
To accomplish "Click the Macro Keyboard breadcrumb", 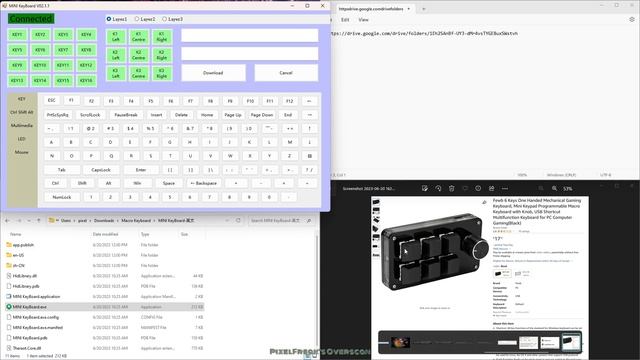I will pyautogui.click(x=136, y=220).
